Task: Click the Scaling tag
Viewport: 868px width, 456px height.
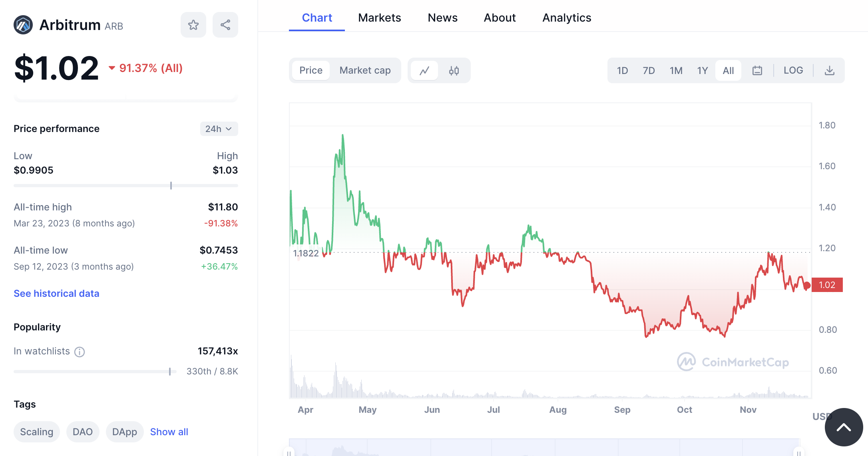Action: pos(36,432)
